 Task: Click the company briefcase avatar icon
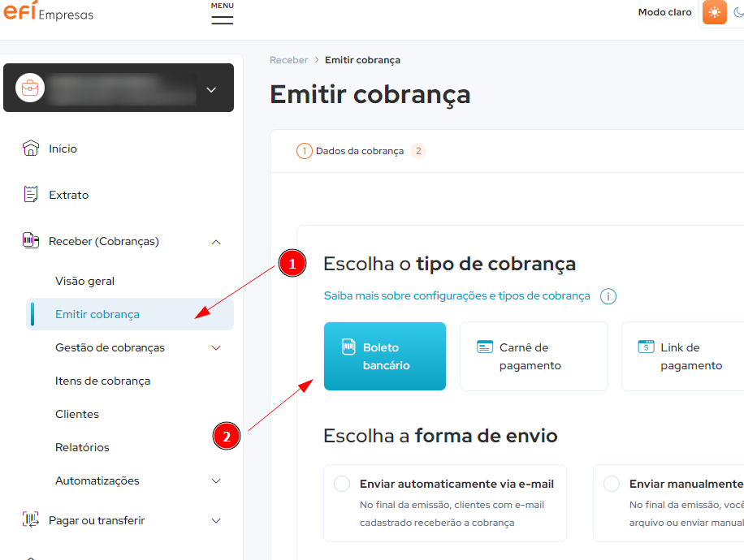pyautogui.click(x=30, y=88)
